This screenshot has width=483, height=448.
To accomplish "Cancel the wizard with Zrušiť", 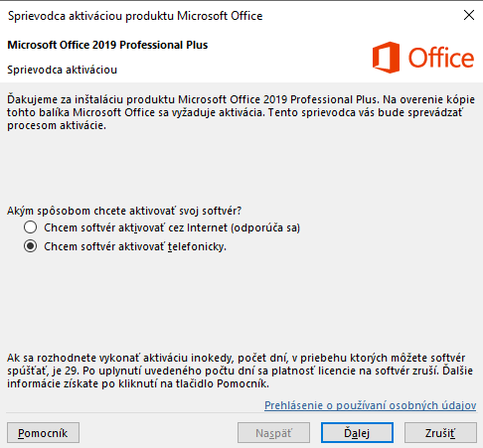I will coord(440,433).
